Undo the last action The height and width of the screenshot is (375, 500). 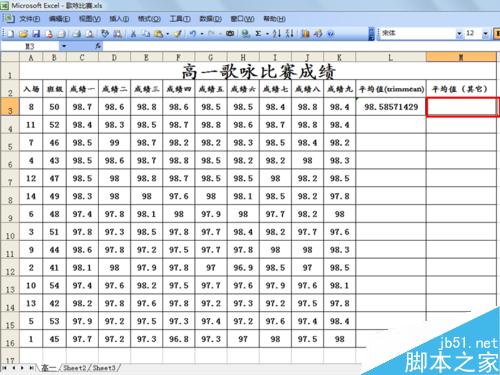193,34
